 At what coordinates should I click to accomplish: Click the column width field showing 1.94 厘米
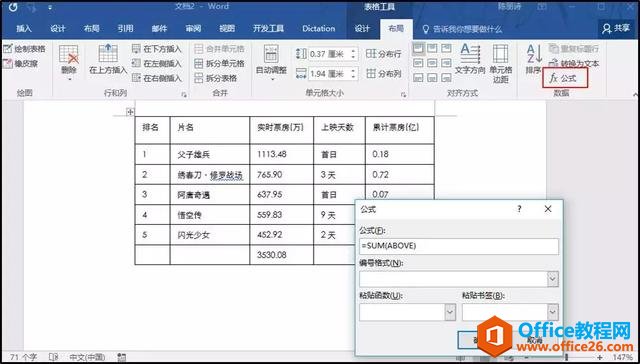(x=328, y=74)
